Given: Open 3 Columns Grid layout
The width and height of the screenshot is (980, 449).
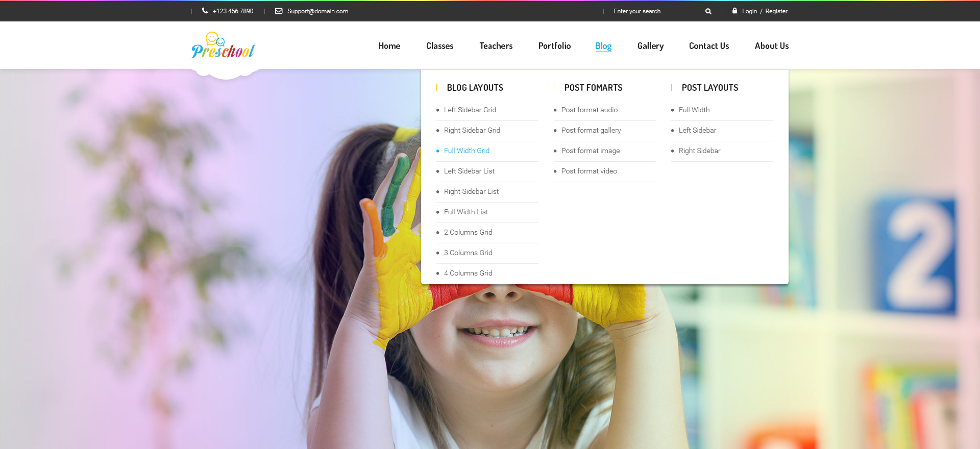Looking at the screenshot, I should click(x=468, y=253).
